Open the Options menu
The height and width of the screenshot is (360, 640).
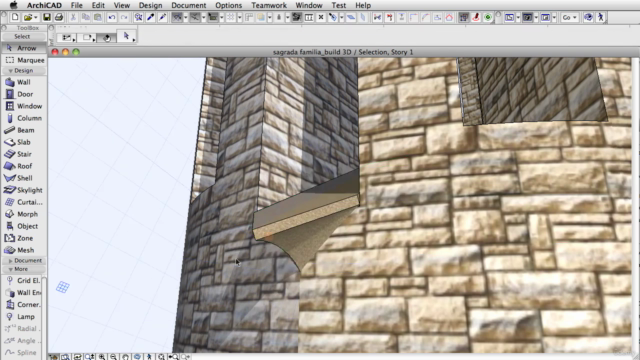pos(229,5)
